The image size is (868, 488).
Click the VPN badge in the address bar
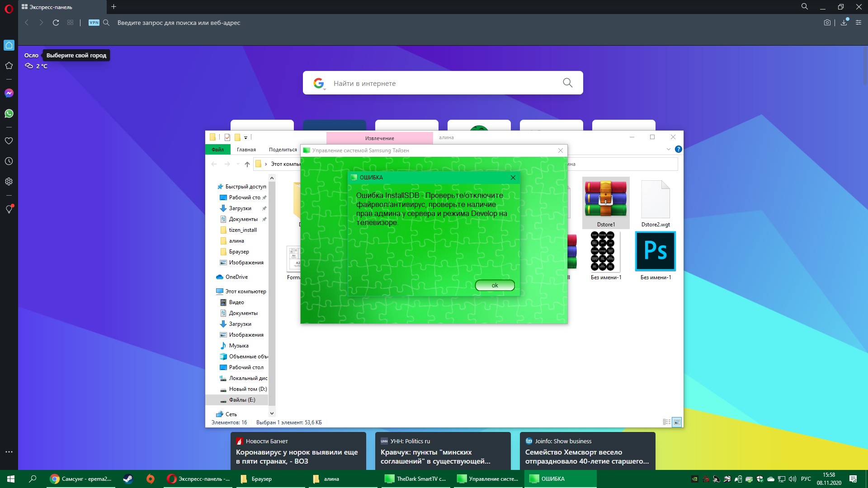94,23
